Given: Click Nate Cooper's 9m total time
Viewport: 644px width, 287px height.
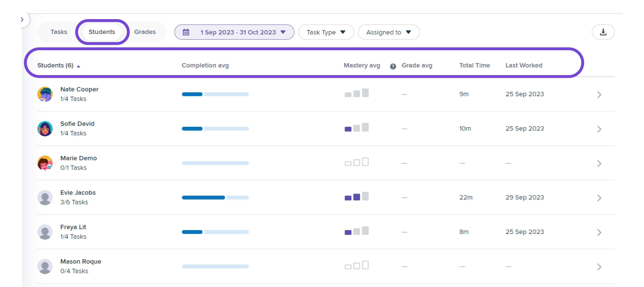Looking at the screenshot, I should point(464,94).
